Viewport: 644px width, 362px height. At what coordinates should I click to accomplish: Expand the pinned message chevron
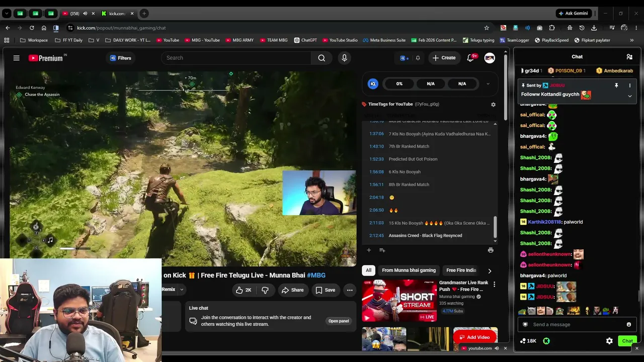coord(629,96)
